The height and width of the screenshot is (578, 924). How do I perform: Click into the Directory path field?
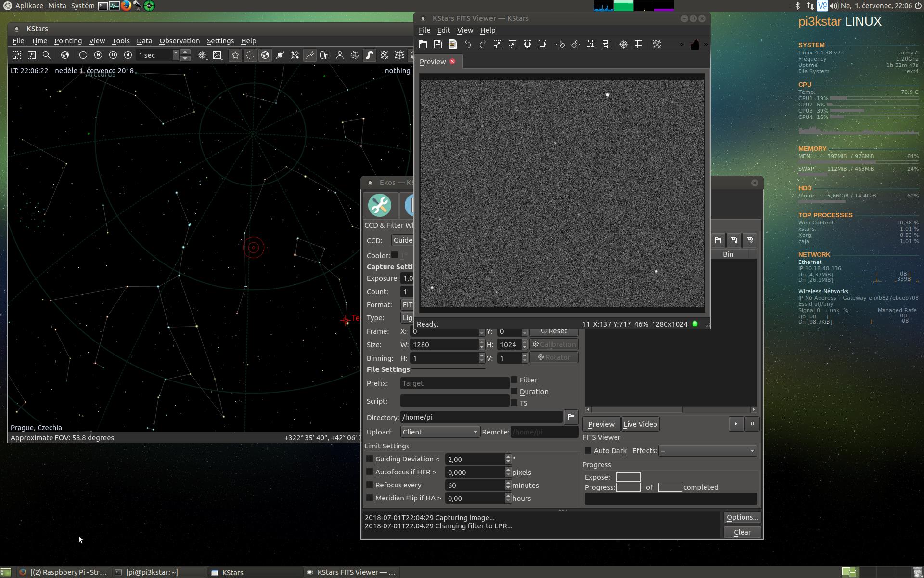click(x=481, y=417)
